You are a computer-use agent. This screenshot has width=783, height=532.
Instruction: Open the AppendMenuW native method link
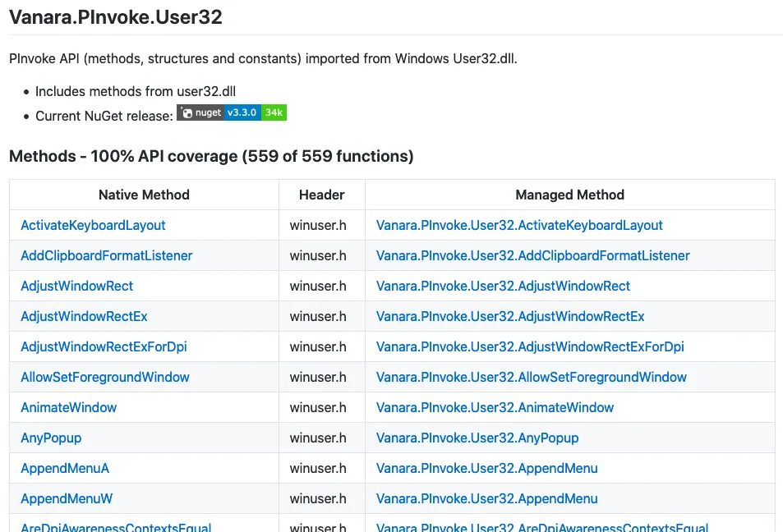click(x=67, y=498)
